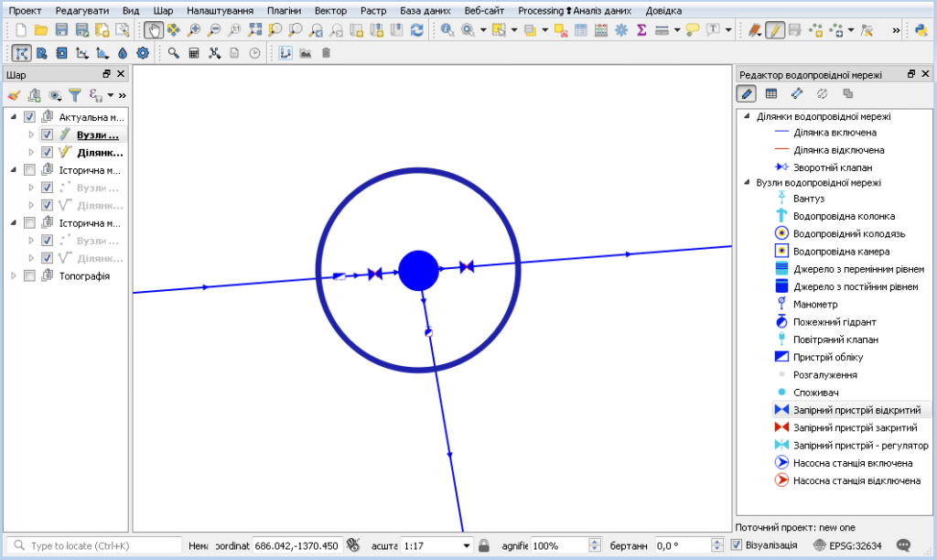Show hidden toolbar items via main toolbar chevron
This screenshot has width=937, height=560.
896,30
